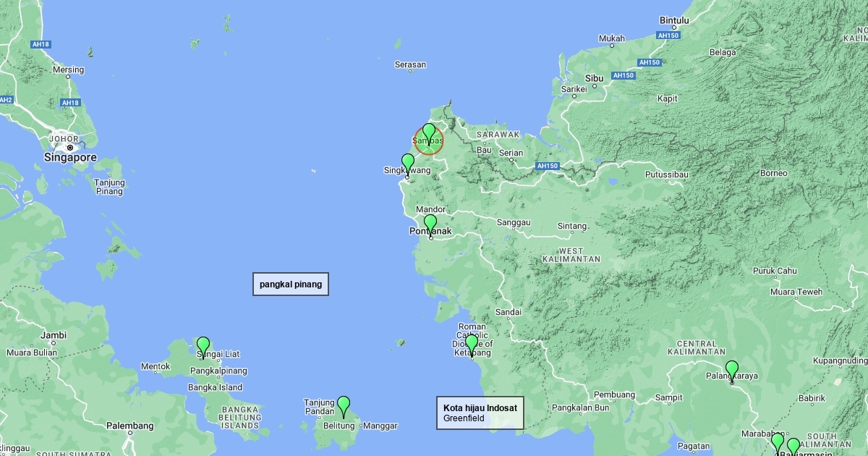This screenshot has height=456, width=868.
Task: Click the Mersing town label
Action: 68,70
